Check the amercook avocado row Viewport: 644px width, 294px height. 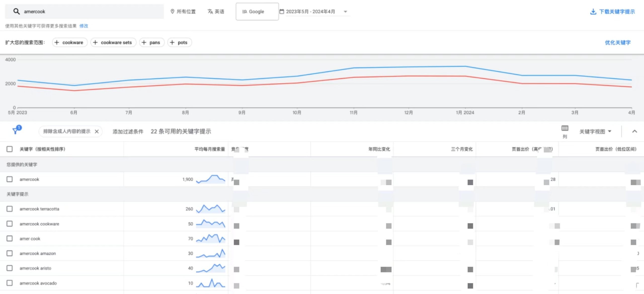tap(10, 283)
